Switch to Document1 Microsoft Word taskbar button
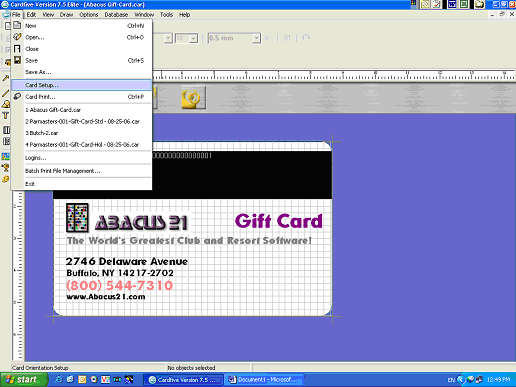This screenshot has width=516, height=387. (x=264, y=380)
